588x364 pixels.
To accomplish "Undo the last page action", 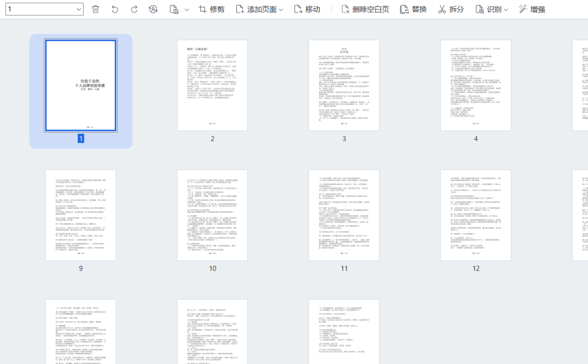I will pos(115,9).
